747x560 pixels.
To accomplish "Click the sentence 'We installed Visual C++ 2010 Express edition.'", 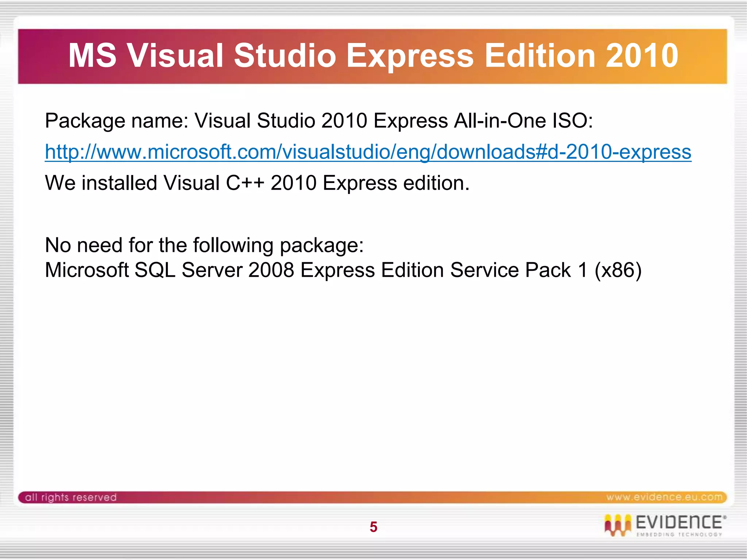I will (257, 183).
